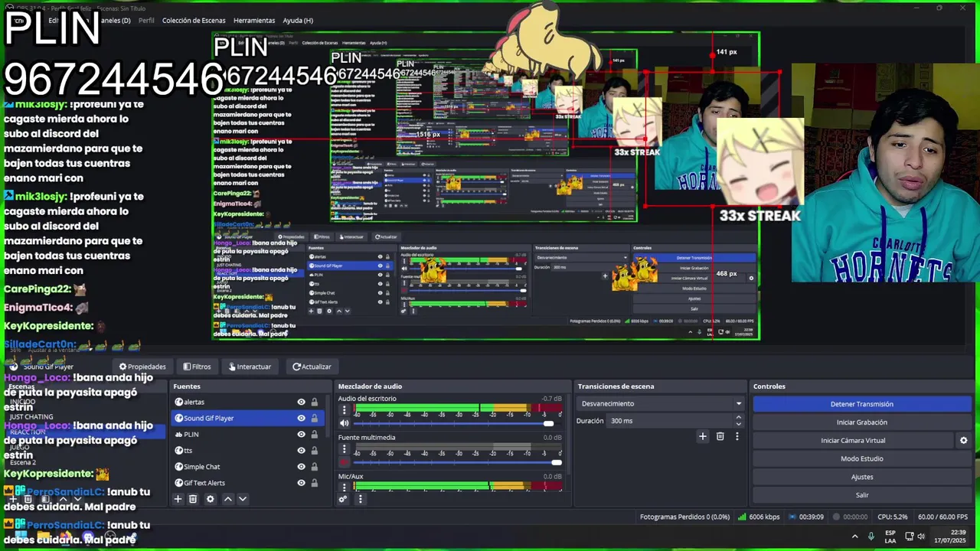980x551 pixels.
Task: Open network icon in system tray
Action: click(x=909, y=536)
